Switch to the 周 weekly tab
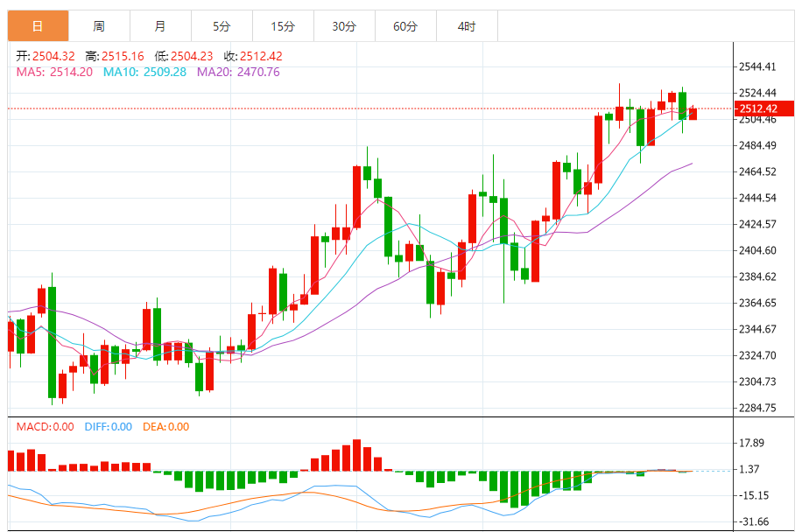The height and width of the screenshot is (532, 802). point(99,26)
